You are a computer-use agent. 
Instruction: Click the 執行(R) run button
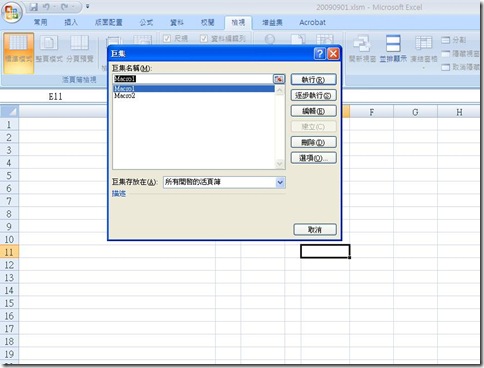tap(313, 80)
